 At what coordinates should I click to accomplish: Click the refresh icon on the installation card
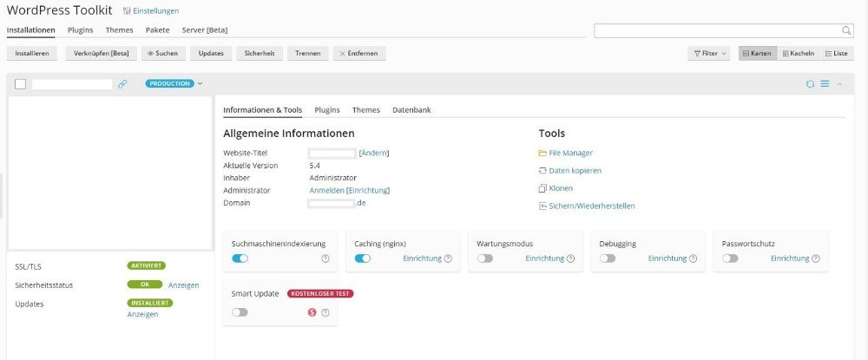(x=810, y=84)
